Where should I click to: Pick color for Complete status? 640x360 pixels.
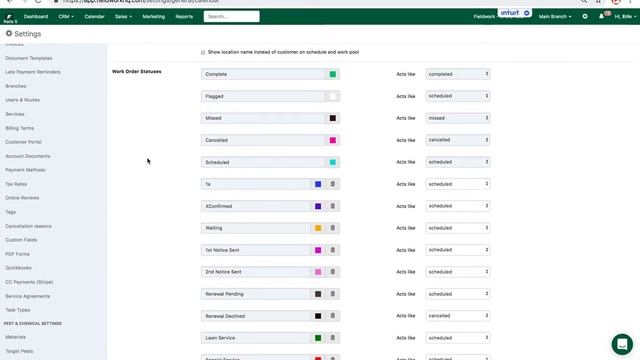pyautogui.click(x=333, y=74)
